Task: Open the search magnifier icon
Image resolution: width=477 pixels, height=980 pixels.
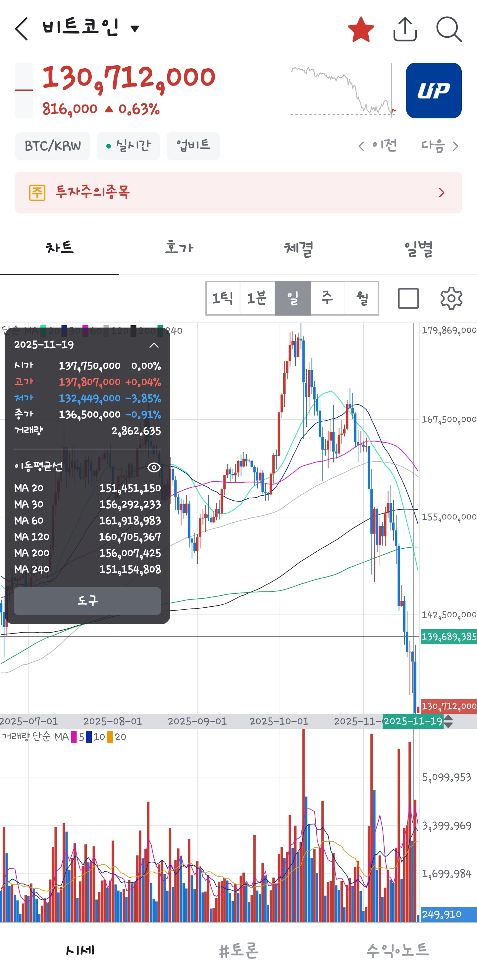Action: [449, 29]
